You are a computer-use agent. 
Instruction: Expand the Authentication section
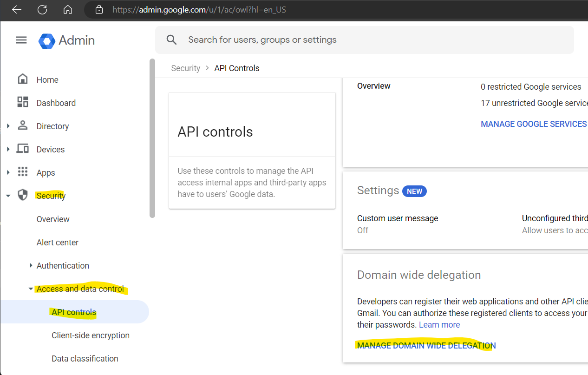[31, 265]
